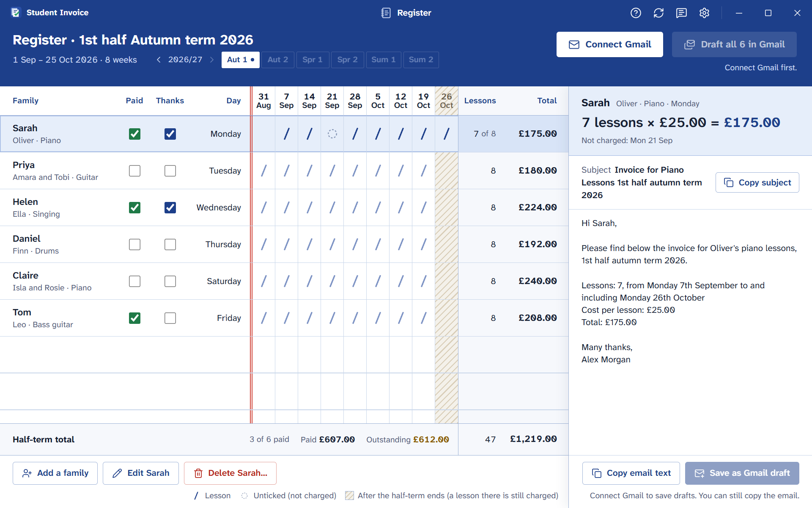The image size is (812, 508).
Task: Click Tom's Friday day cell
Action: tap(229, 318)
